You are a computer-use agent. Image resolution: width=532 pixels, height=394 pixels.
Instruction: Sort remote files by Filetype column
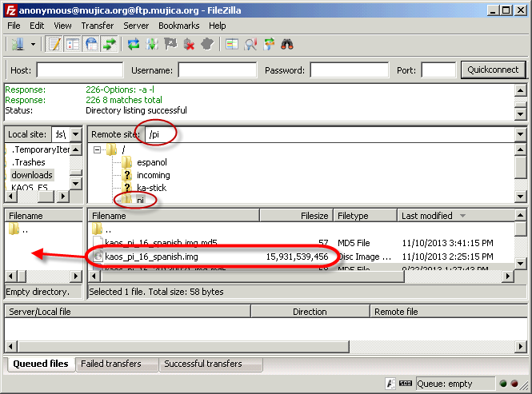click(365, 216)
